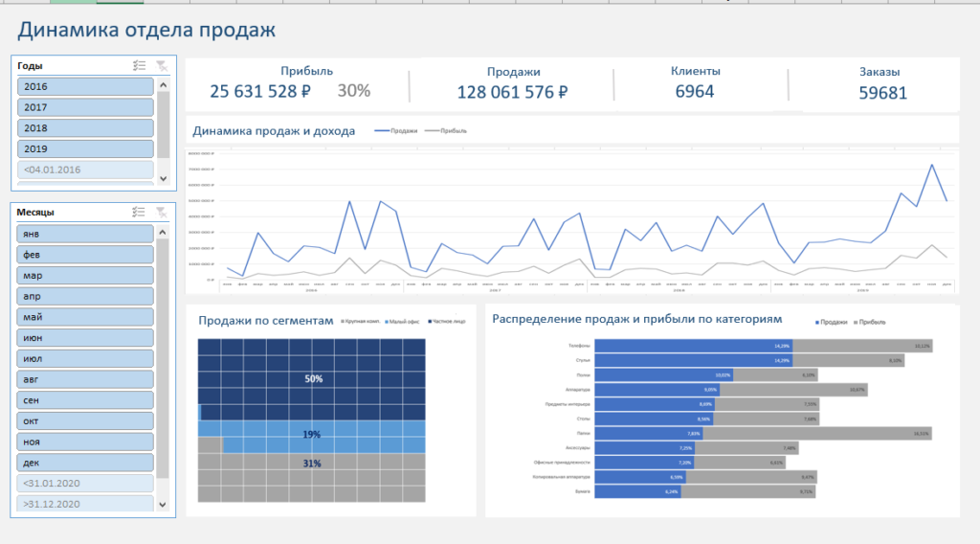The width and height of the screenshot is (980, 544).
Task: Click the Годы slicer scroll-up arrow
Action: [164, 84]
